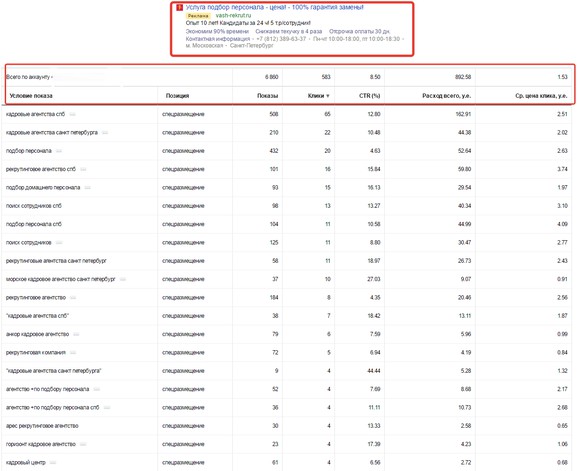Viewport: 579px width, 471px height.
Task: Click the gray pill icon after 'подбор домашнего персонала'
Action: coord(88,188)
